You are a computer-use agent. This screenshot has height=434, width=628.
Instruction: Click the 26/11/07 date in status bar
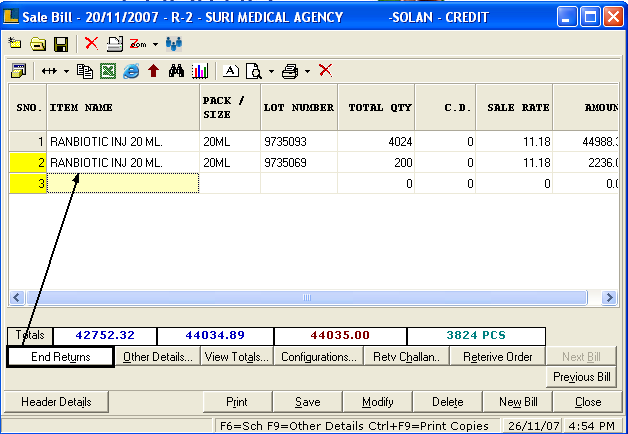pyautogui.click(x=533, y=426)
